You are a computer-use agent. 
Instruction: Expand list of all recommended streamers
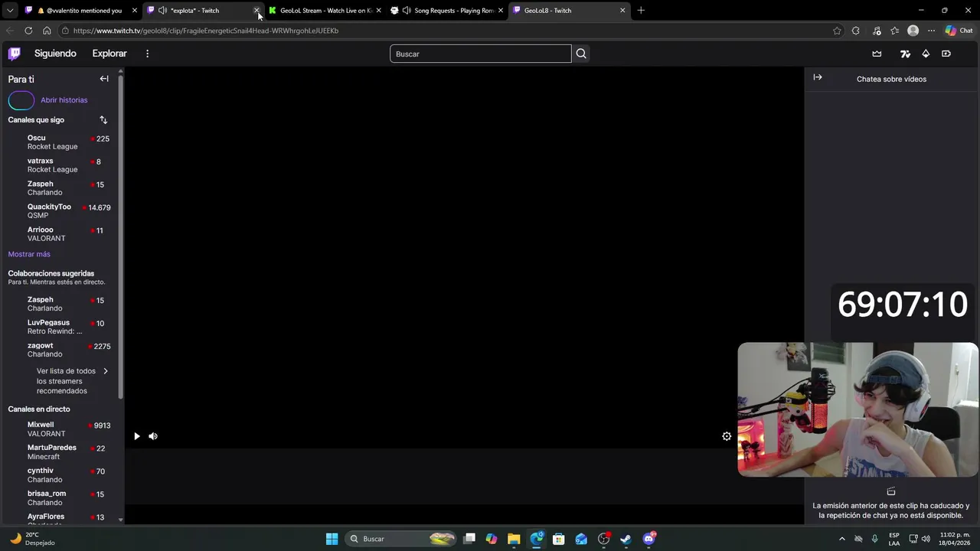click(x=72, y=381)
